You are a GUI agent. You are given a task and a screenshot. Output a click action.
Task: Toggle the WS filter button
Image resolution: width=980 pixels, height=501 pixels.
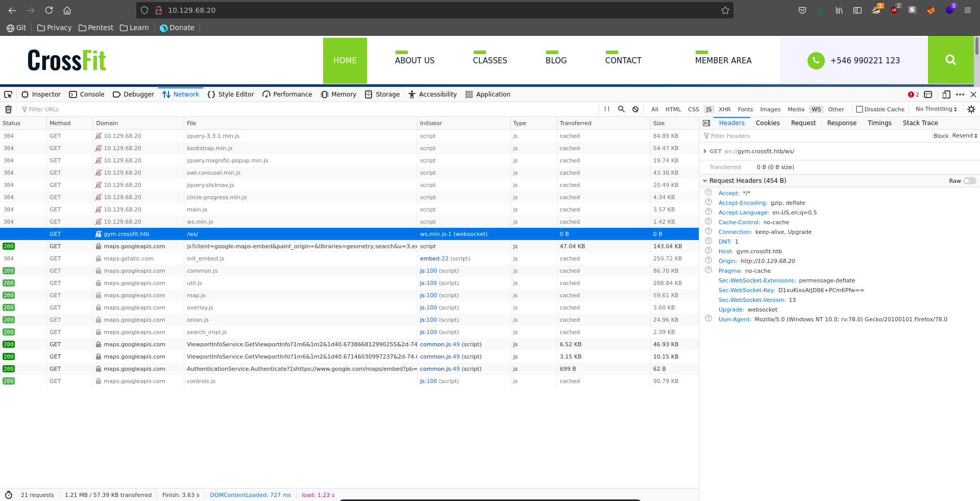(816, 109)
